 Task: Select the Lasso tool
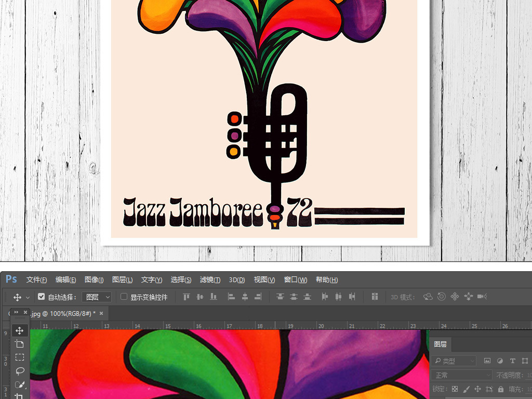[x=19, y=371]
